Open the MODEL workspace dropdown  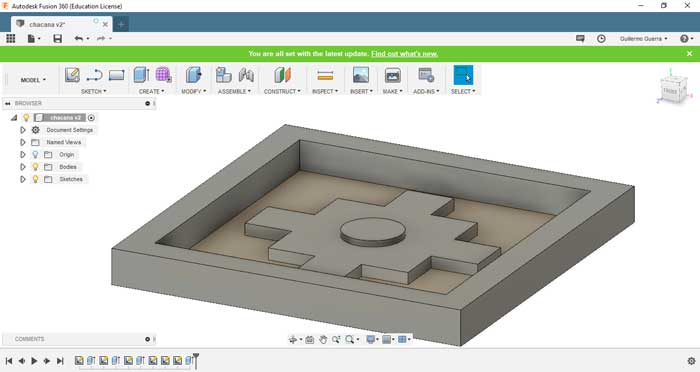pyautogui.click(x=33, y=80)
